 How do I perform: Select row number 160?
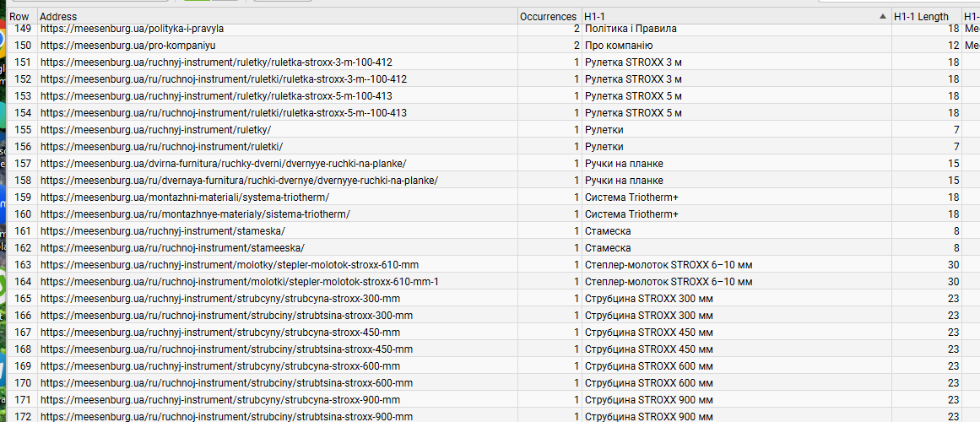tap(22, 214)
